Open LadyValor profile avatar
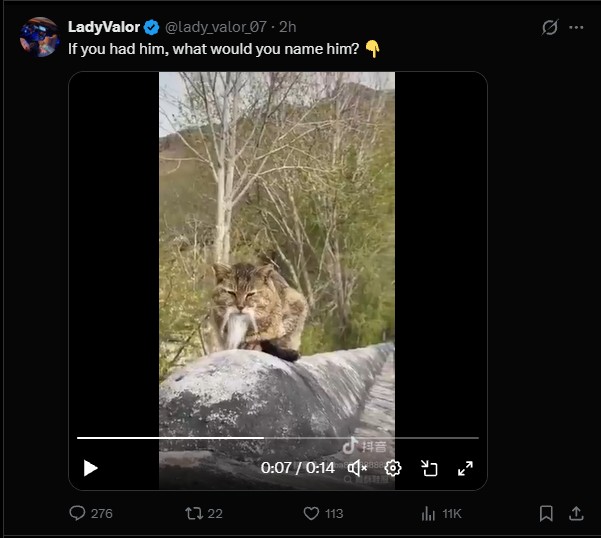601x538 pixels. tap(39, 37)
